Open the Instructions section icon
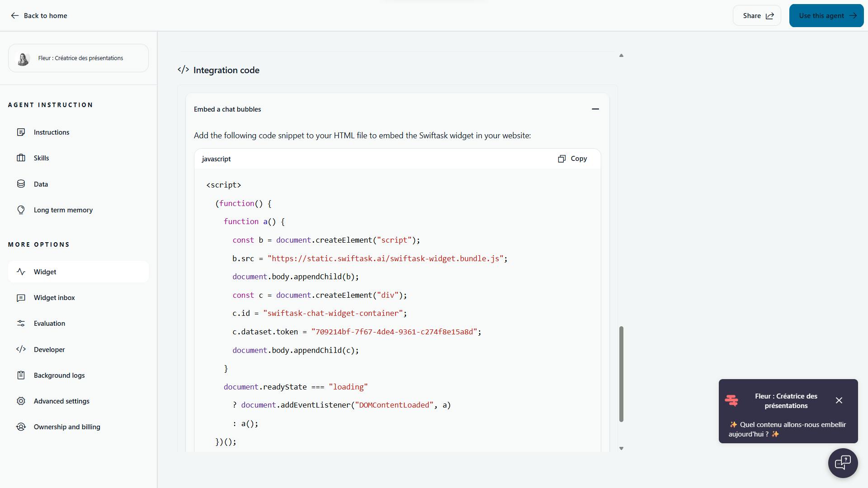 click(21, 132)
